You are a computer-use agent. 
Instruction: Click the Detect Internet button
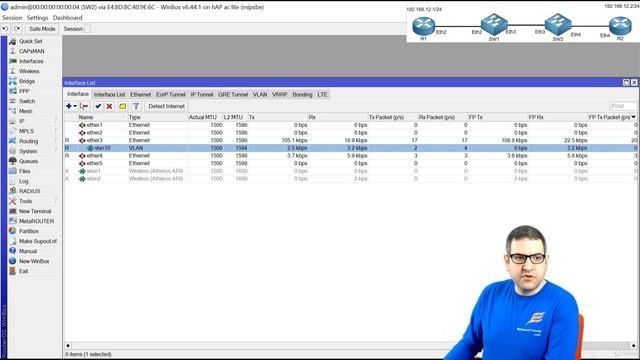pos(166,106)
